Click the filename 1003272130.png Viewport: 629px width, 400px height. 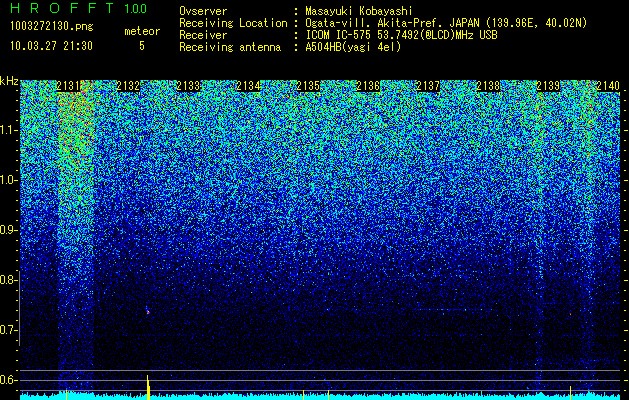pyautogui.click(x=52, y=27)
